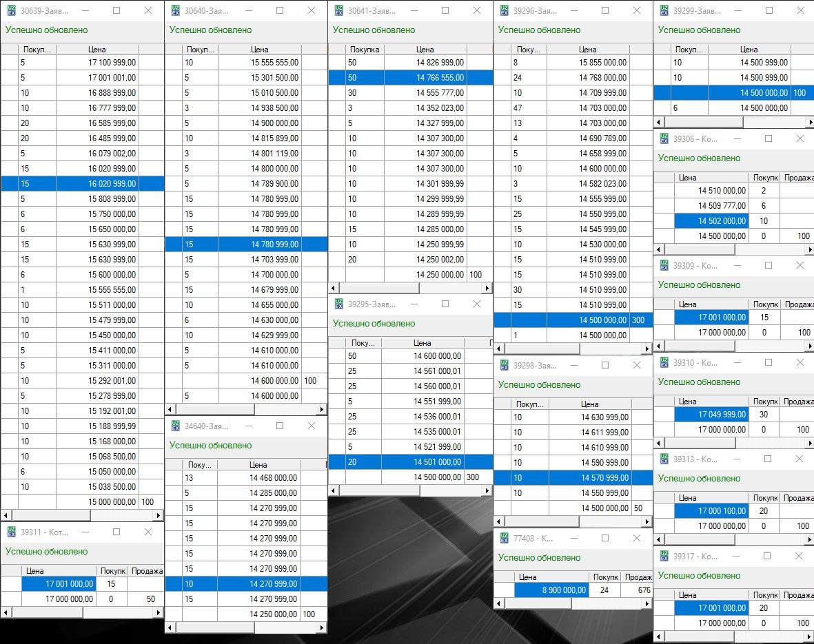
Task: Click left scroll arrow in window 39295
Action: [x=332, y=490]
